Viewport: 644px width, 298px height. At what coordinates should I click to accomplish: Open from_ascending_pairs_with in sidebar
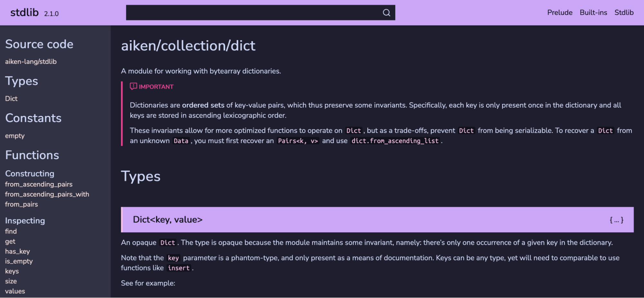(47, 194)
